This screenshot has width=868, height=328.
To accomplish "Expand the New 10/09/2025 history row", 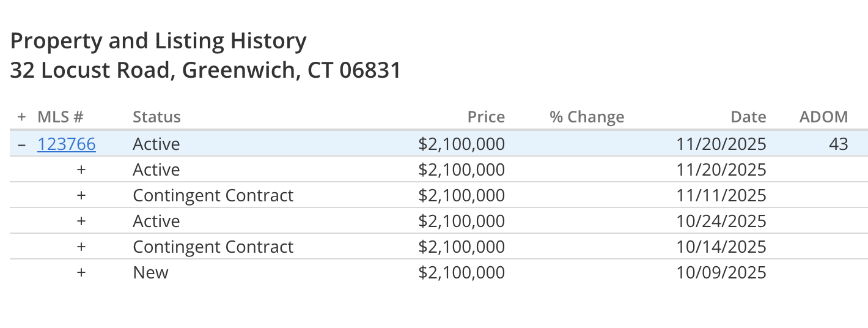I will point(81,272).
